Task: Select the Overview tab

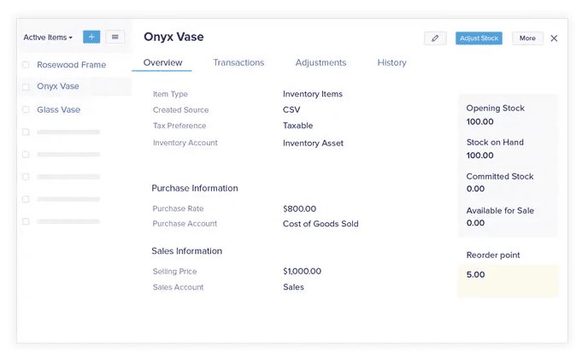Action: 162,62
